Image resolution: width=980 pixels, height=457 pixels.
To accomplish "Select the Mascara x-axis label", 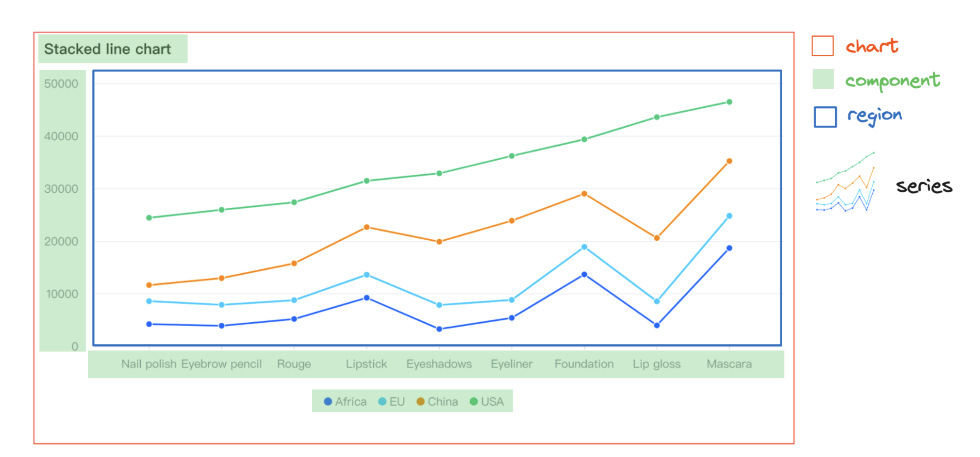I will (729, 364).
